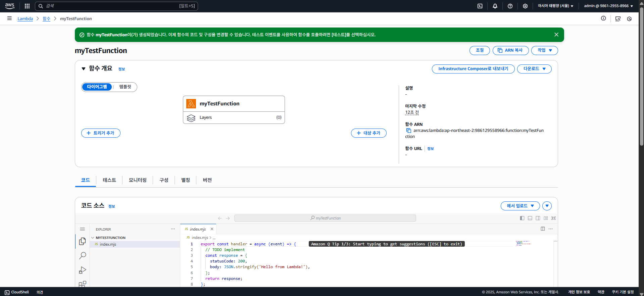644x296 pixels.
Task: Open the 작업 dropdown
Action: pos(544,50)
